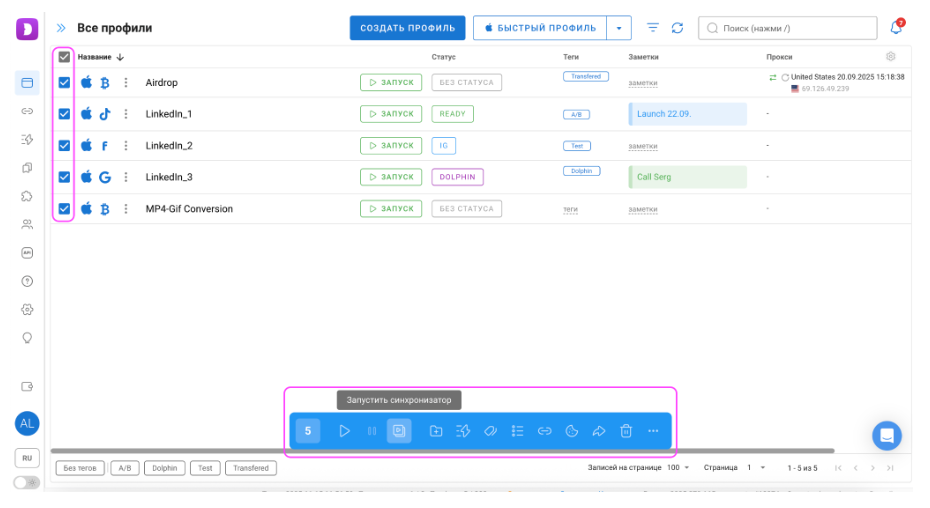930x508 pixels.
Task: Click the share arrow icon in bulk toolbar
Action: pyautogui.click(x=598, y=431)
